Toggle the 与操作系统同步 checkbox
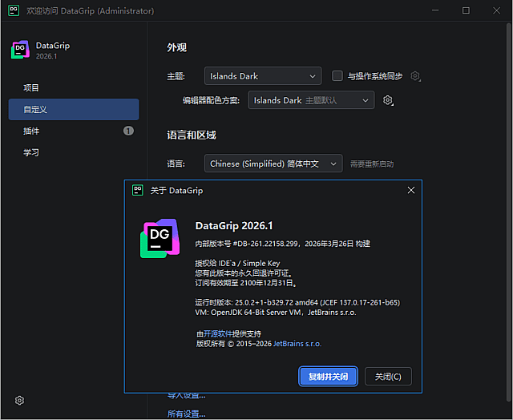 click(337, 76)
